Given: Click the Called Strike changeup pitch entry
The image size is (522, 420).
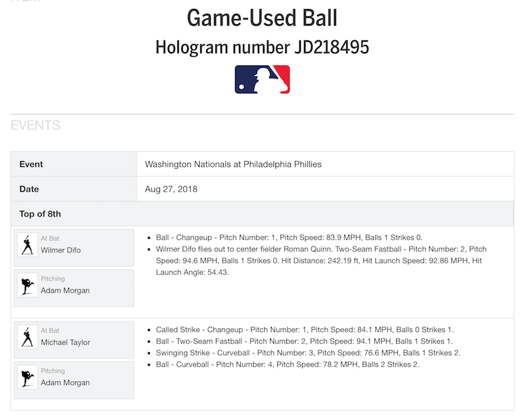Looking at the screenshot, I should 305,329.
